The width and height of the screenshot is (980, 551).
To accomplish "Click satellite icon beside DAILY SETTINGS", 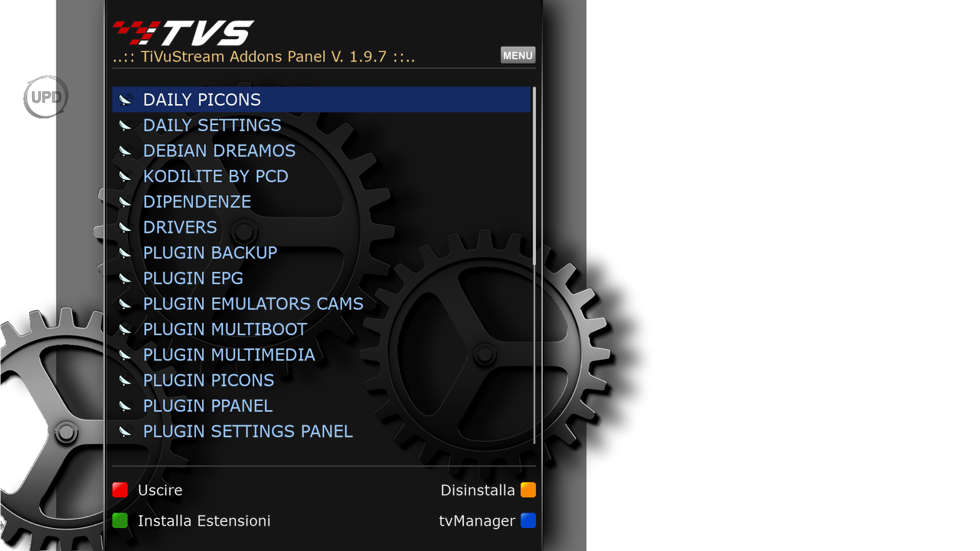I will point(126,126).
